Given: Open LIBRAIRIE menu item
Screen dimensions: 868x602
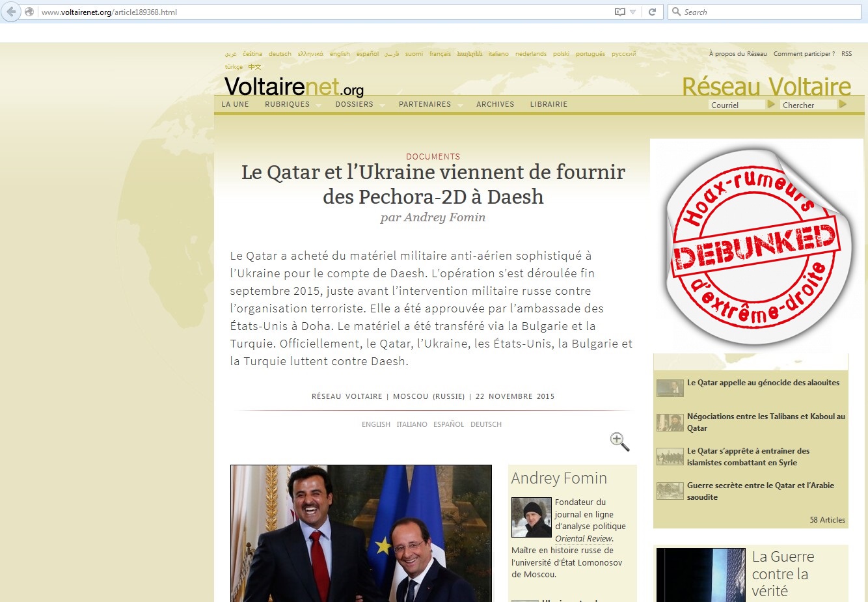Looking at the screenshot, I should pyautogui.click(x=549, y=104).
